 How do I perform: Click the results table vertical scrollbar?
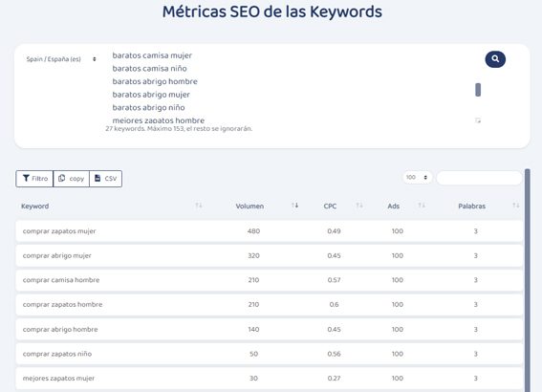tap(527, 280)
